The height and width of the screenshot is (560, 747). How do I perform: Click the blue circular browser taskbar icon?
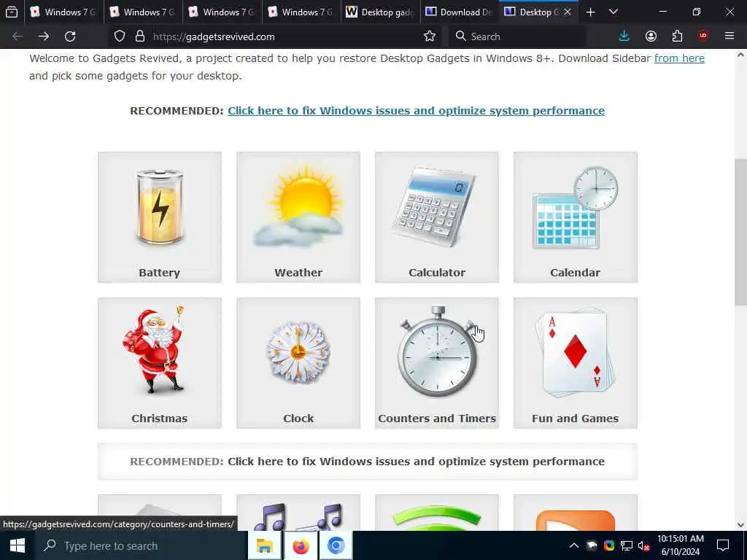[336, 545]
